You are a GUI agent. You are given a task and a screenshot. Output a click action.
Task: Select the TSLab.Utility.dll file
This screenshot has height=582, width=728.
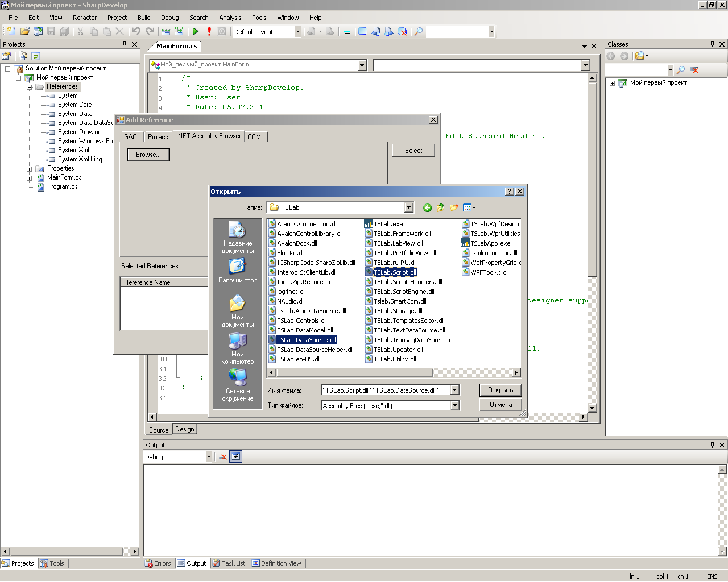click(395, 359)
